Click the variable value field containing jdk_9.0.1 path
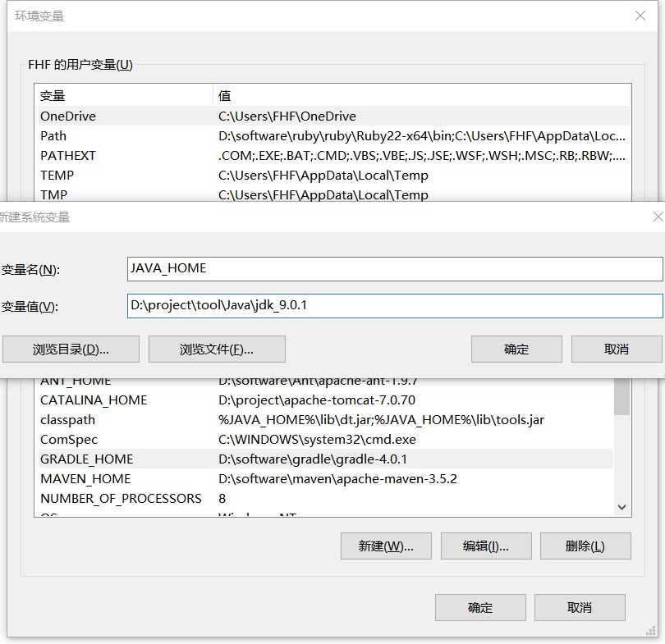Image resolution: width=665 pixels, height=644 pixels. coord(394,305)
